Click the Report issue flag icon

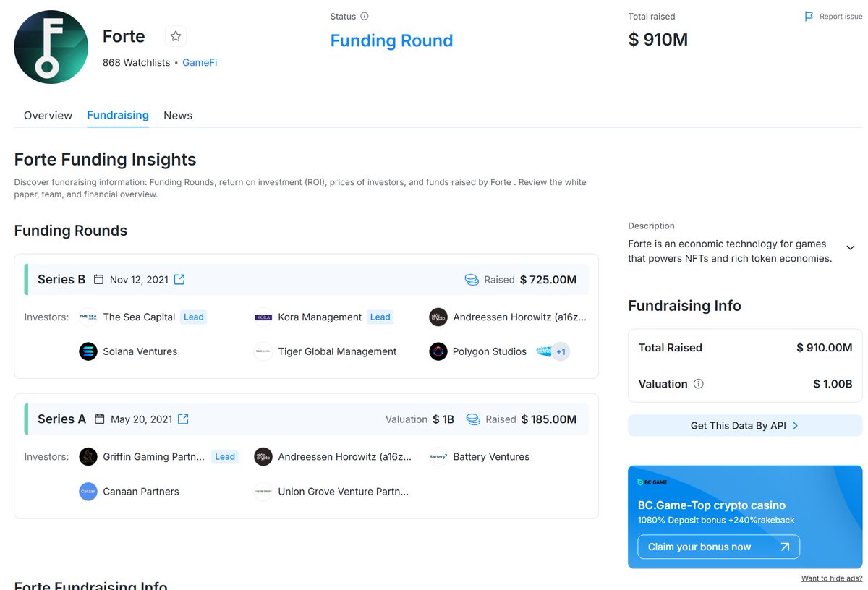pyautogui.click(x=809, y=17)
